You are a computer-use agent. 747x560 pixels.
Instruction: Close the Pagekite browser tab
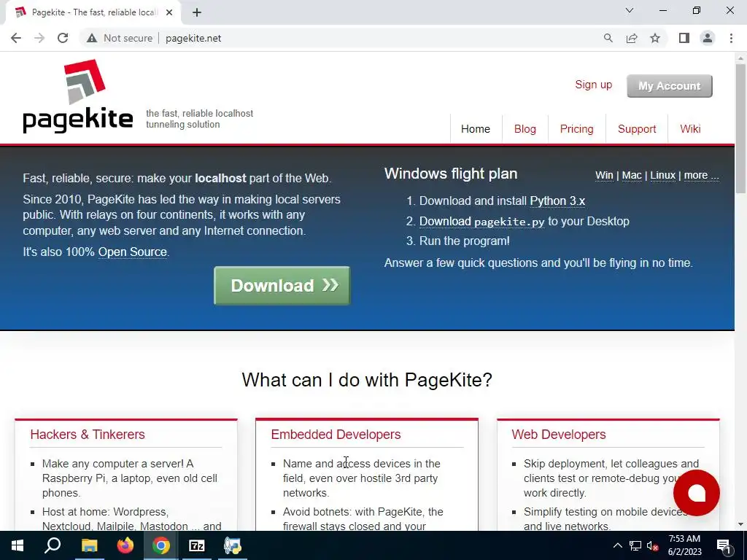coord(169,12)
